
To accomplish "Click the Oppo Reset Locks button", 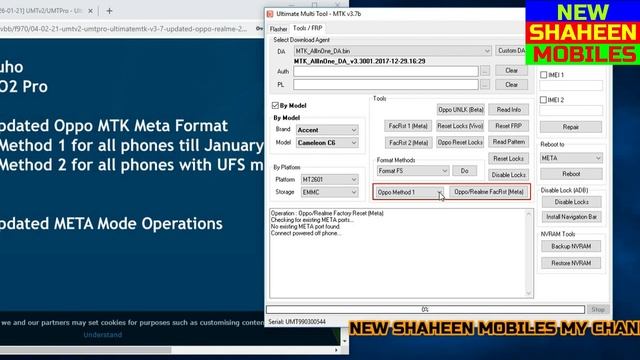I will (460, 142).
